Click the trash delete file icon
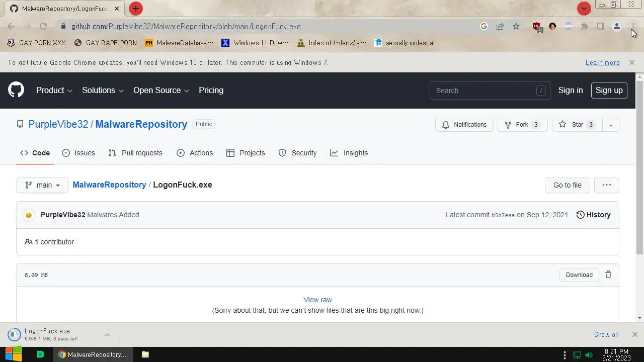This screenshot has height=362, width=644. (x=608, y=275)
